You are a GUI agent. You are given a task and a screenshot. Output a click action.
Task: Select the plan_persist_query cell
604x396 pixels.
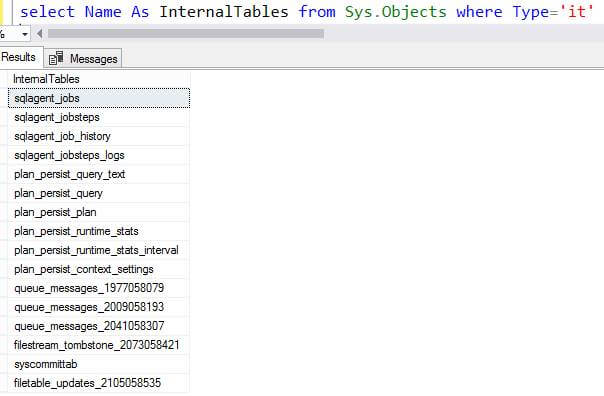99,193
